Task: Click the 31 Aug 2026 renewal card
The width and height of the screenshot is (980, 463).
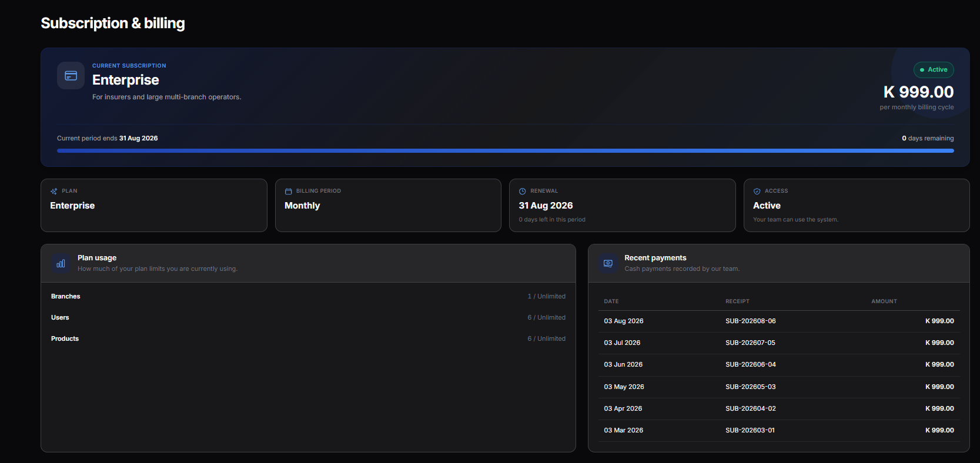Action: coord(623,205)
